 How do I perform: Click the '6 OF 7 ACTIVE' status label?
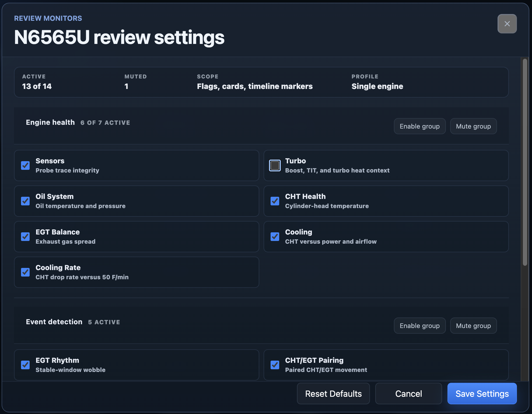pyautogui.click(x=105, y=123)
